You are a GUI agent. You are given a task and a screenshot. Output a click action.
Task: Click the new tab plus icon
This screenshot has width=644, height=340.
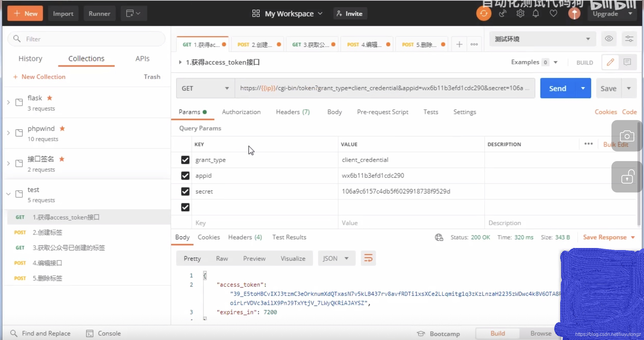(x=459, y=45)
